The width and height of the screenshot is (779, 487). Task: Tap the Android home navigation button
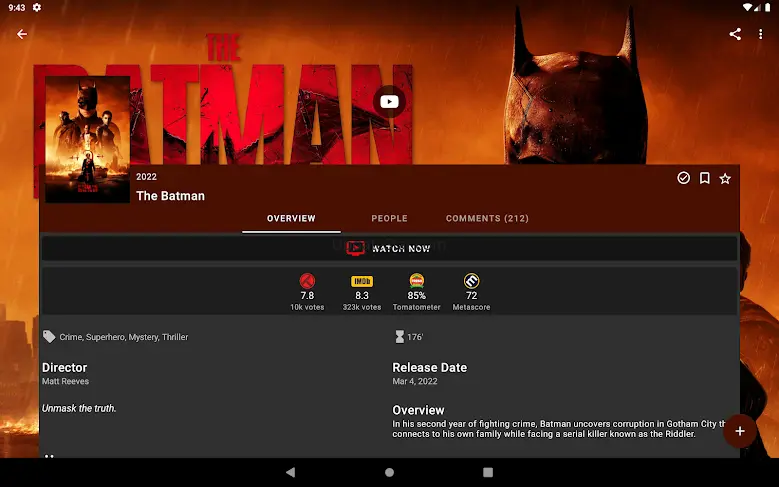(x=390, y=472)
